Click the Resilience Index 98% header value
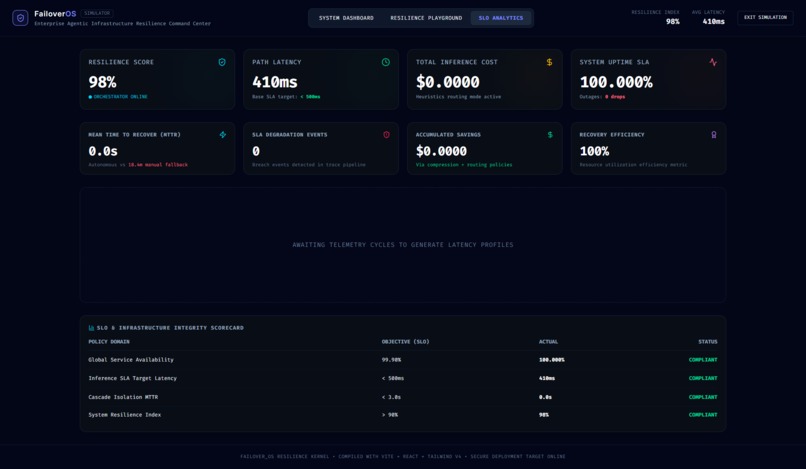This screenshot has width=806, height=469. 672,22
